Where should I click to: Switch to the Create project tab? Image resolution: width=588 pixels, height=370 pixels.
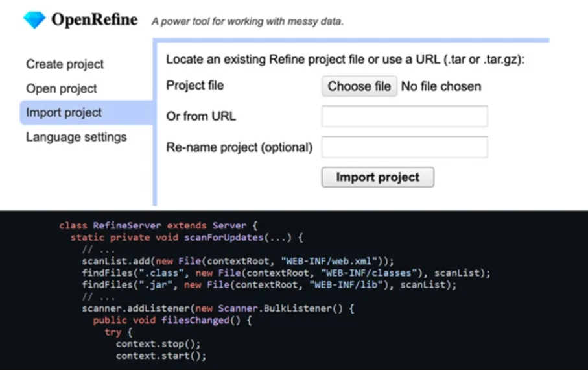coord(65,64)
